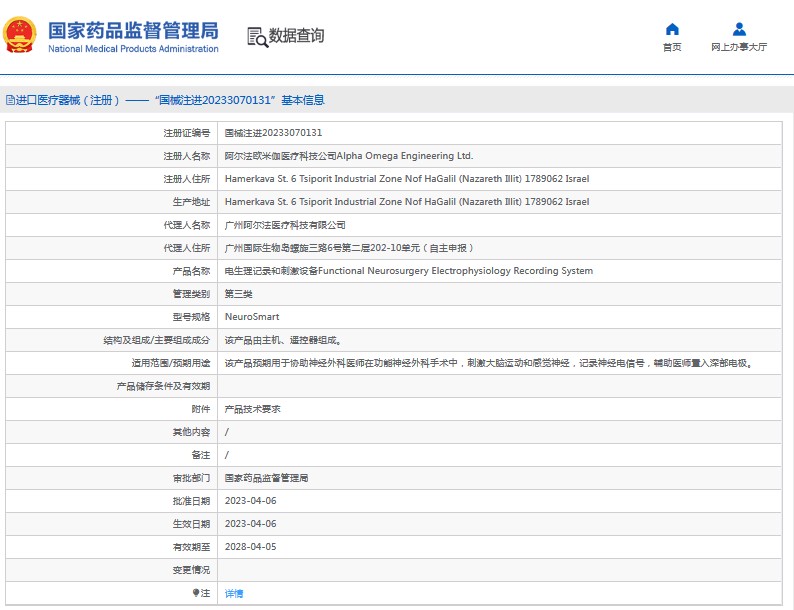Image resolution: width=794 pixels, height=610 pixels.
Task: Open the 详情 link
Action: click(234, 593)
